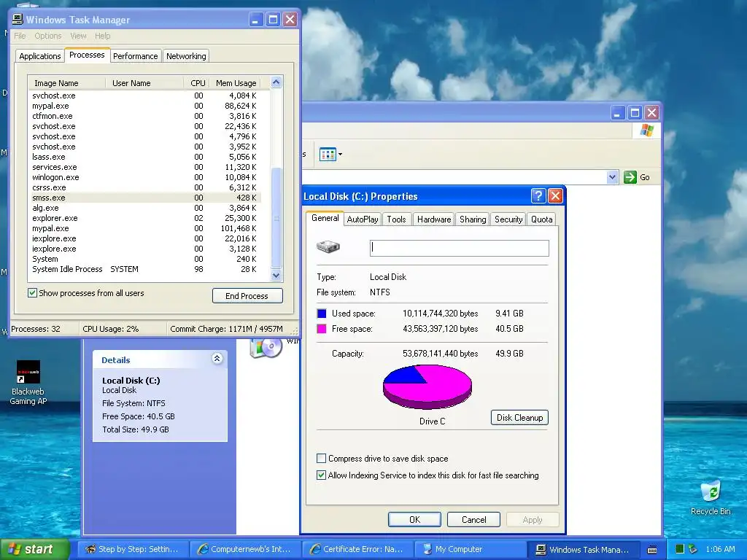Image resolution: width=747 pixels, height=560 pixels.
Task: Switch to My Computer taskbar item
Action: click(470, 549)
